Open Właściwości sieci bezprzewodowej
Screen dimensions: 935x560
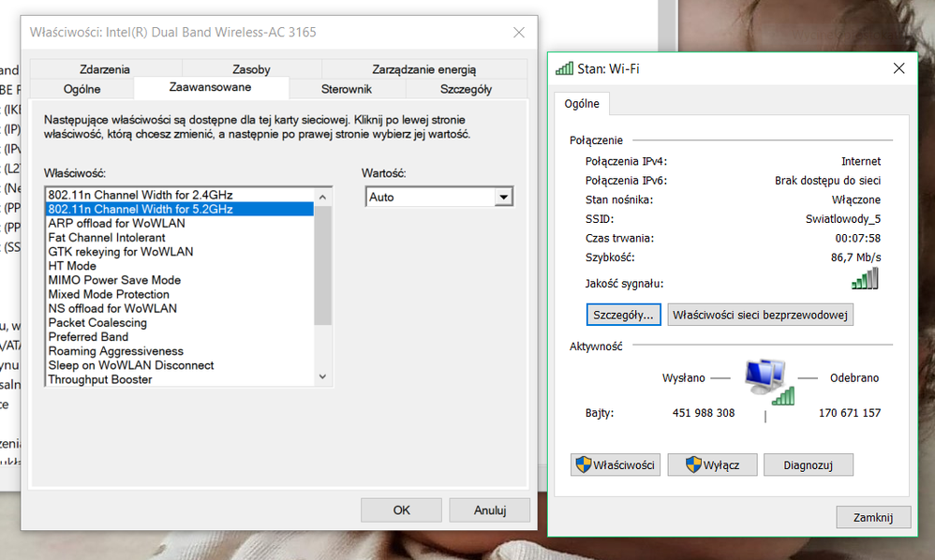pyautogui.click(x=760, y=315)
